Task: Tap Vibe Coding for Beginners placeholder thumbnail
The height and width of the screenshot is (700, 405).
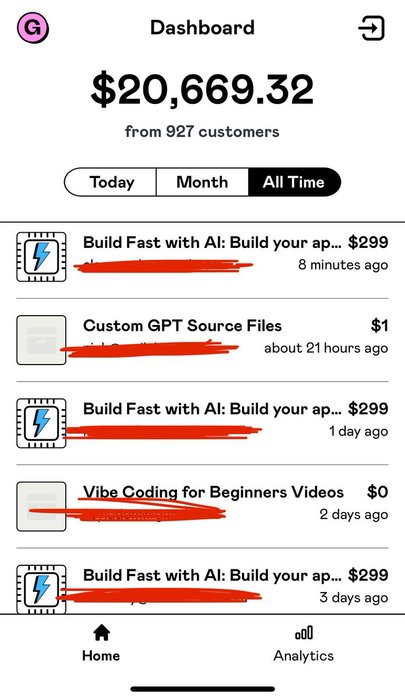Action: click(x=42, y=506)
